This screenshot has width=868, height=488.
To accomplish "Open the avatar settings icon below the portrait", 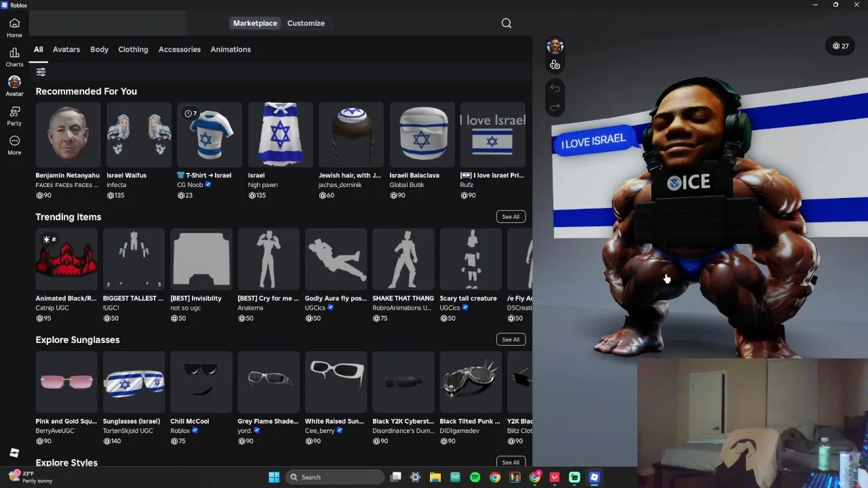I will (x=555, y=65).
